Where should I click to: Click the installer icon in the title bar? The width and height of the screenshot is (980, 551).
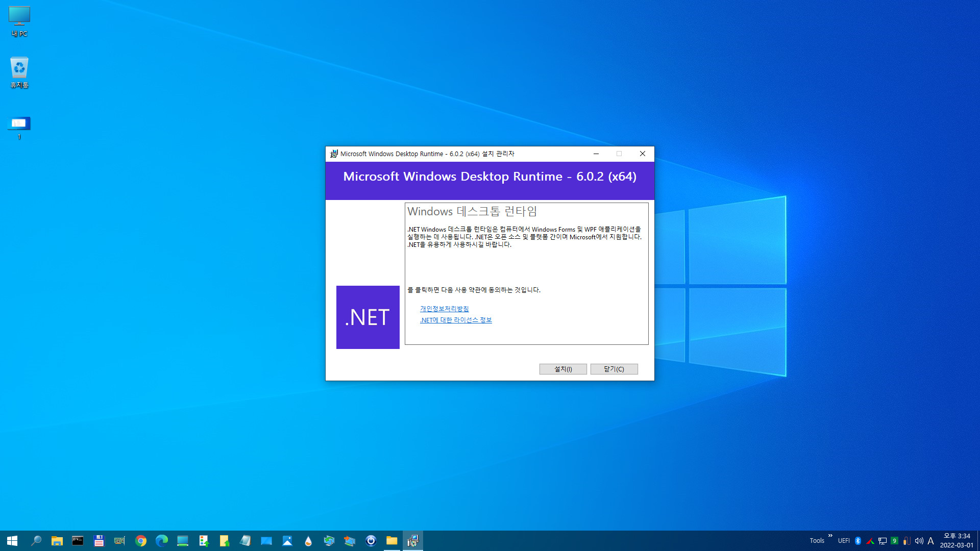tap(334, 154)
